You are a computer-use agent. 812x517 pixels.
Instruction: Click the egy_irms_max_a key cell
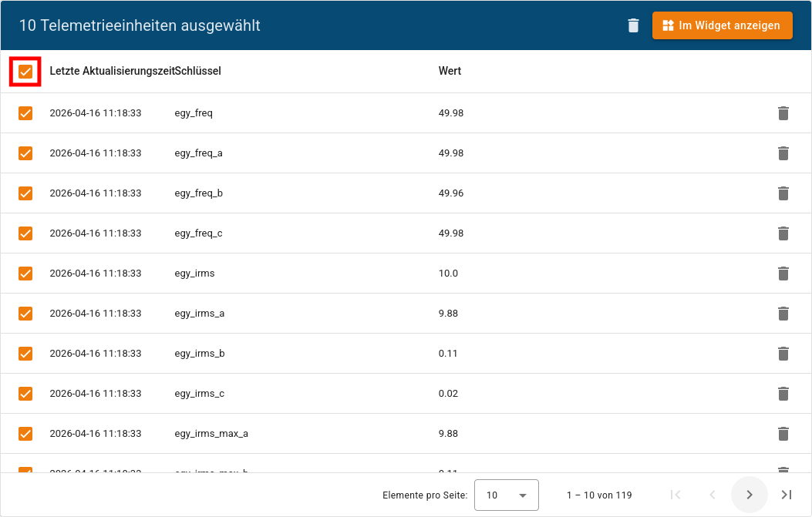coord(211,434)
